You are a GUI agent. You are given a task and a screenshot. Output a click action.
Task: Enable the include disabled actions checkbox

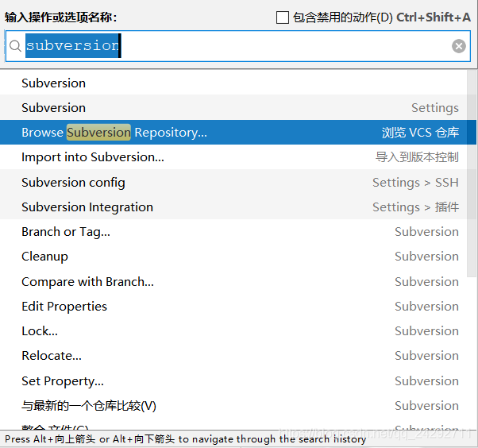(x=283, y=17)
